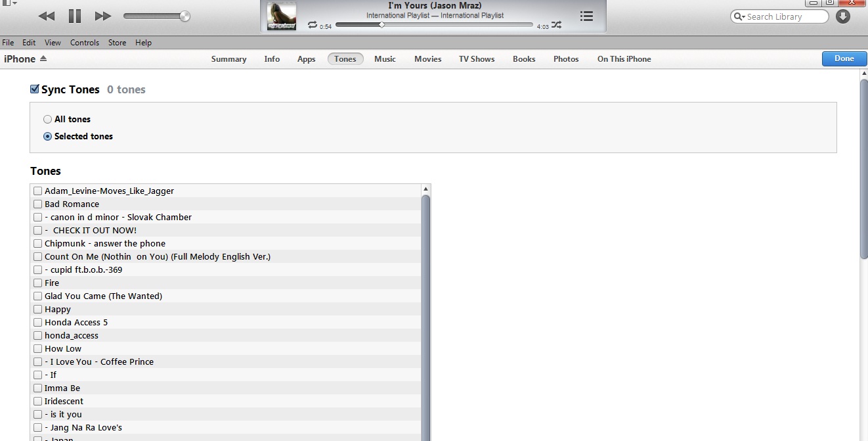Viewport: 868px width, 441px height.
Task: Select the Selected tones radio button
Action: (47, 137)
